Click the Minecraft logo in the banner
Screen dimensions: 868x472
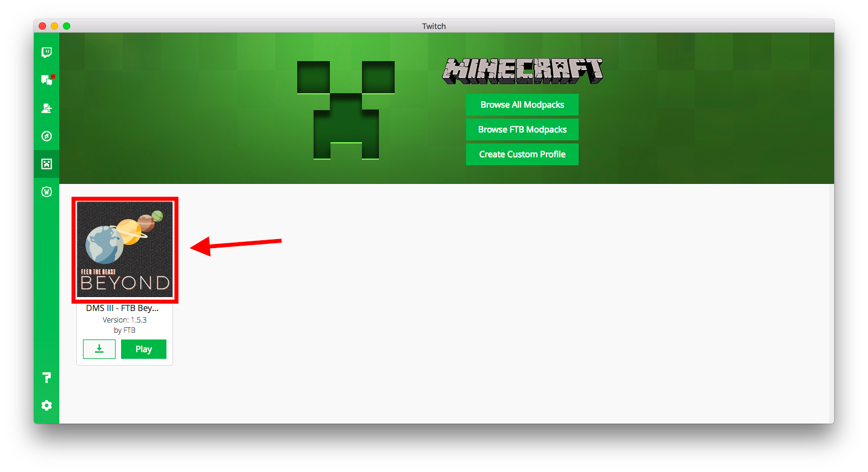coord(522,71)
